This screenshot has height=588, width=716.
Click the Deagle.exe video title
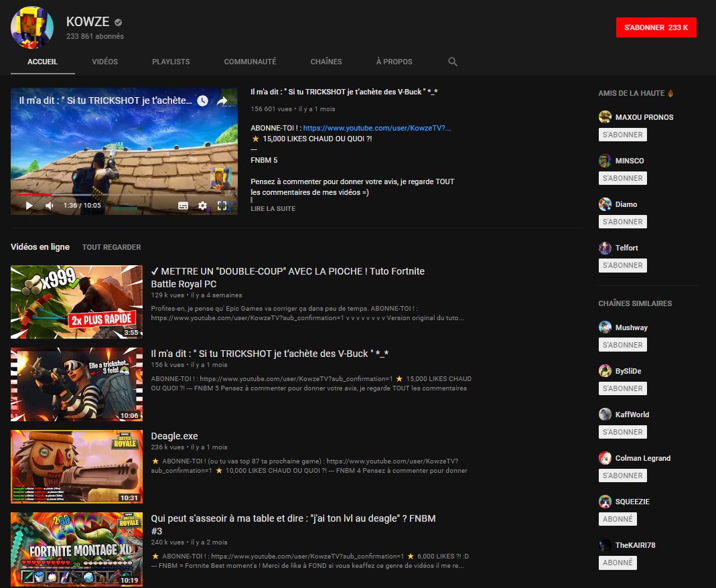pyautogui.click(x=174, y=436)
